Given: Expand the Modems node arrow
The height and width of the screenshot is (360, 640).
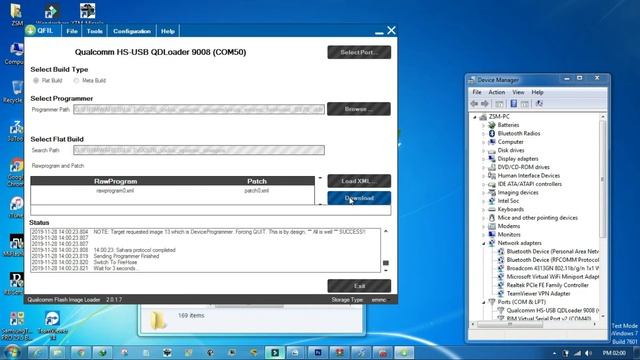Looking at the screenshot, I should [484, 227].
